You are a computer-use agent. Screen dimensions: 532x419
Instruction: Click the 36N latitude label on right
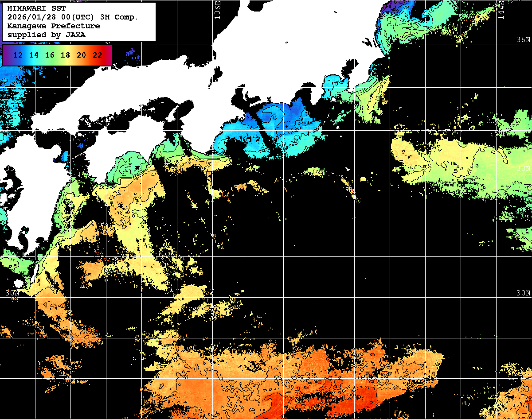(523, 40)
